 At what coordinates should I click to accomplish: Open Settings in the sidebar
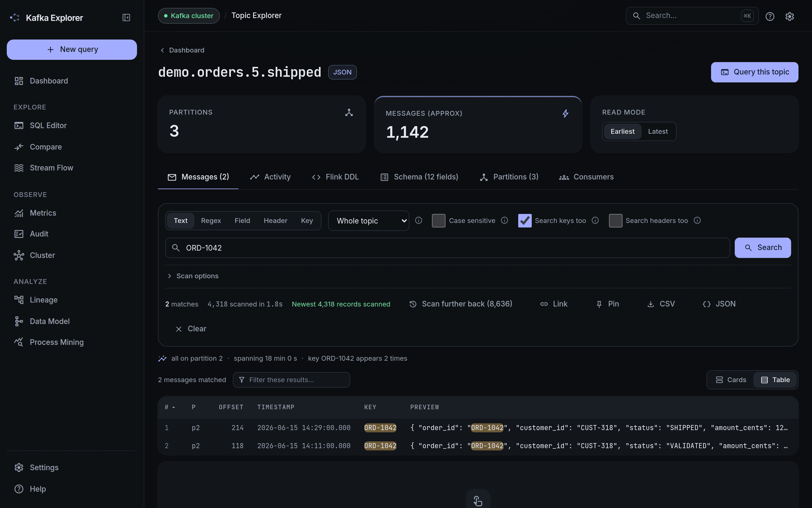(72, 468)
